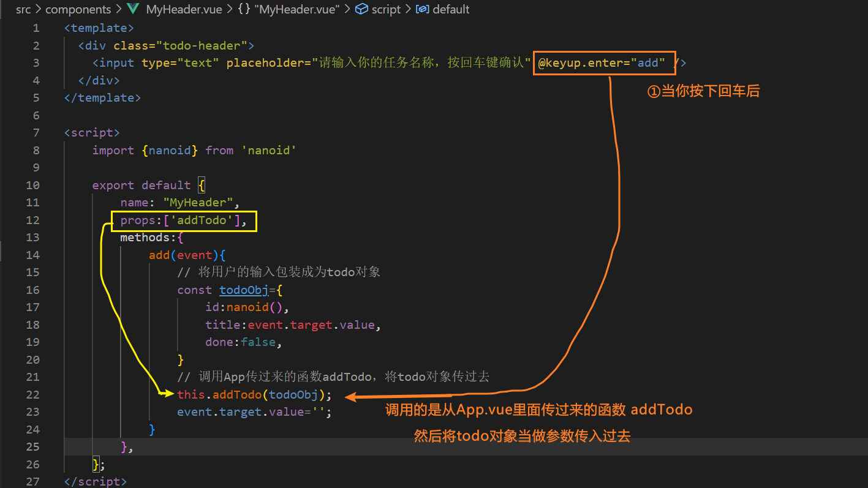This screenshot has width=868, height=488.
Task: Click line number 22 in the gutter
Action: coord(33,395)
